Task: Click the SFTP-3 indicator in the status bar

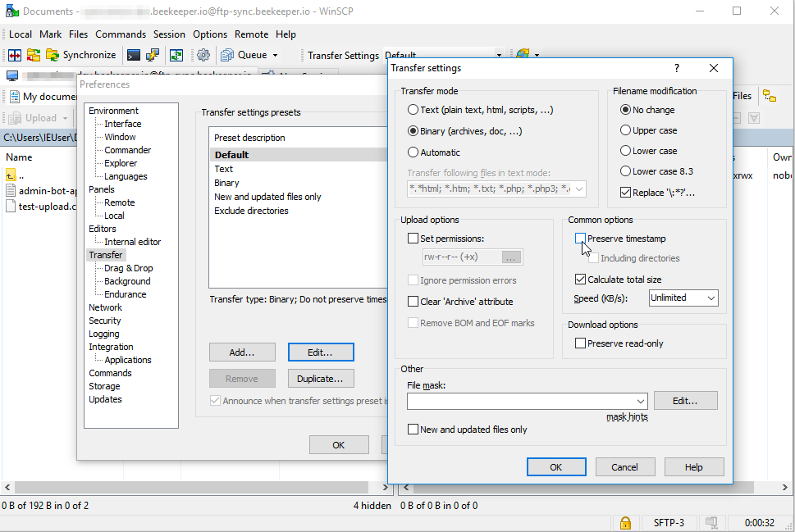Action: coord(668,522)
